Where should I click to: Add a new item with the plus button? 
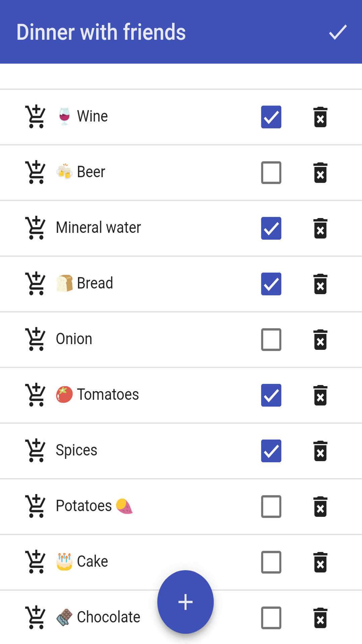[185, 602]
